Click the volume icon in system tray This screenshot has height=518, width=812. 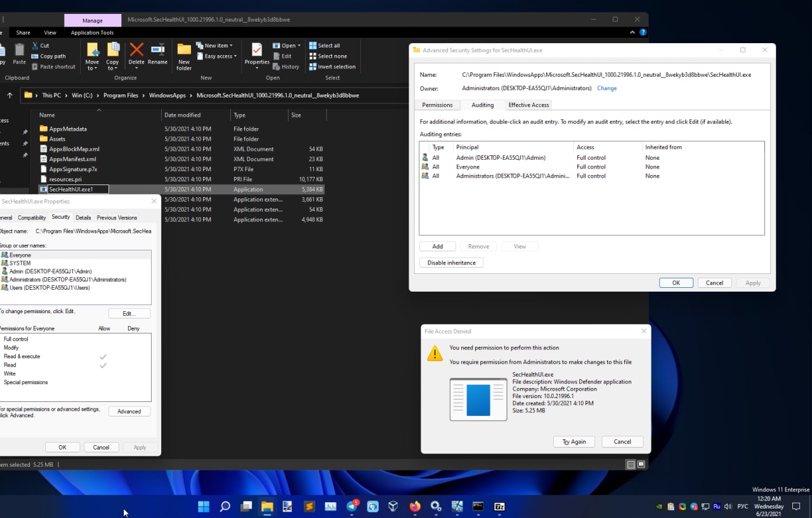pos(728,507)
